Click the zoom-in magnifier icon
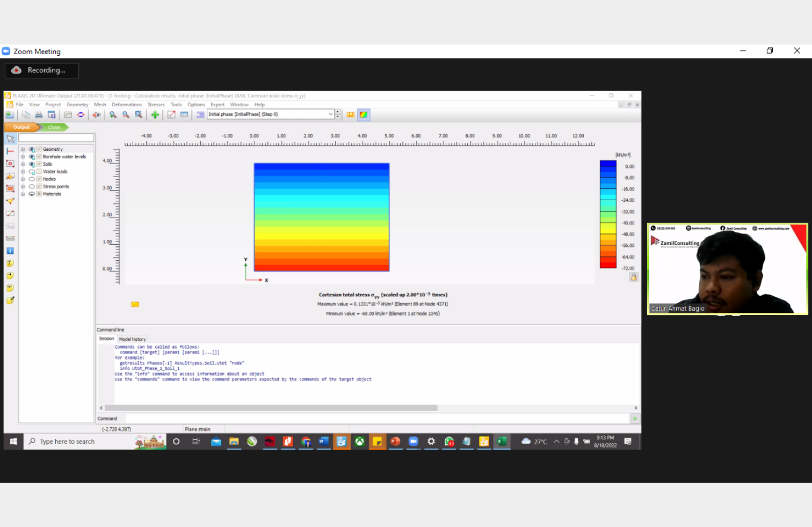This screenshot has width=812, height=527. click(x=113, y=115)
